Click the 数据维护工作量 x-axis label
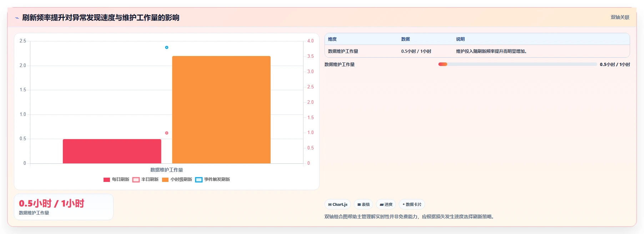The height and width of the screenshot is (234, 644). click(x=167, y=170)
